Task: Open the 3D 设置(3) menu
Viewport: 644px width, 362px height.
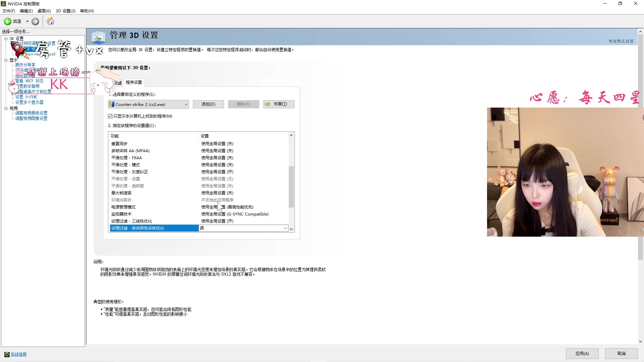Action: click(x=65, y=11)
